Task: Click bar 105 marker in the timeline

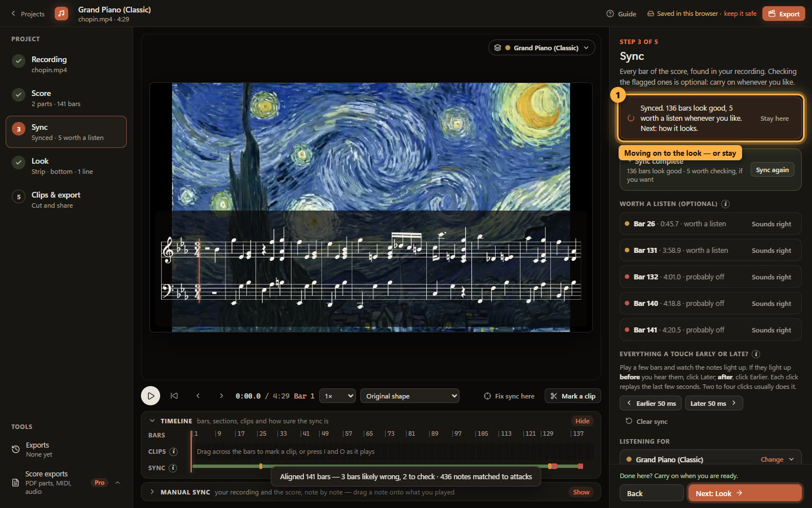Action: (x=482, y=433)
